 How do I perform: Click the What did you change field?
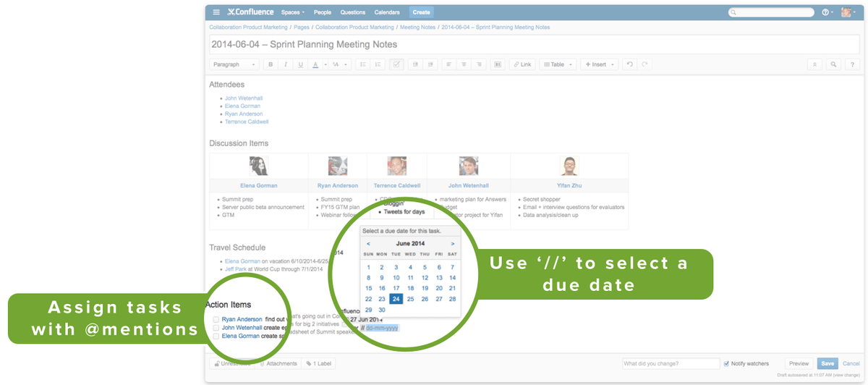pos(671,363)
